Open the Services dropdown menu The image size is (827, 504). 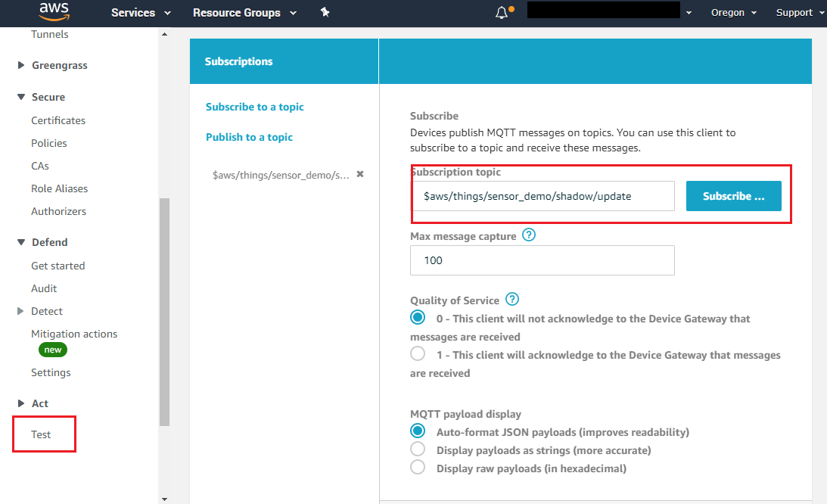click(x=141, y=13)
